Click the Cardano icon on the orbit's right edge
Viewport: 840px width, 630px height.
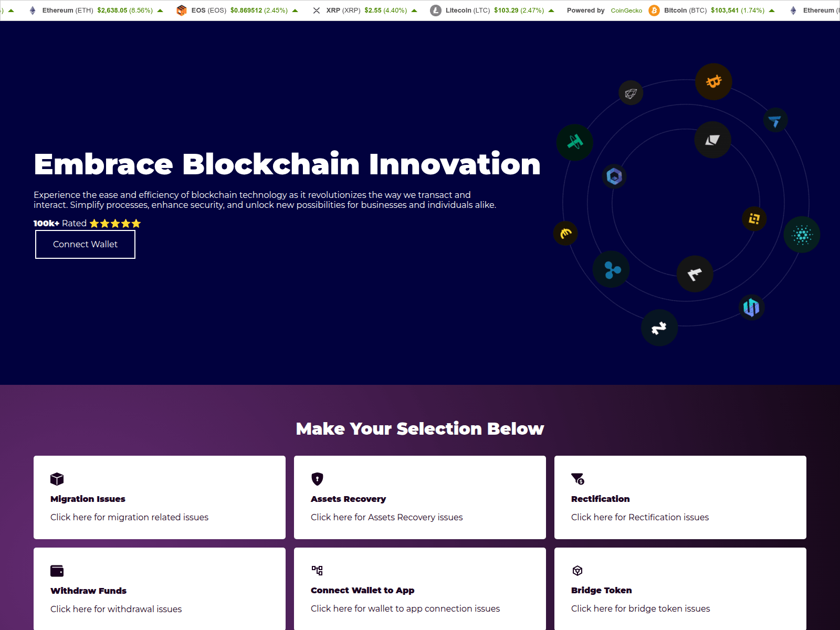(x=802, y=235)
